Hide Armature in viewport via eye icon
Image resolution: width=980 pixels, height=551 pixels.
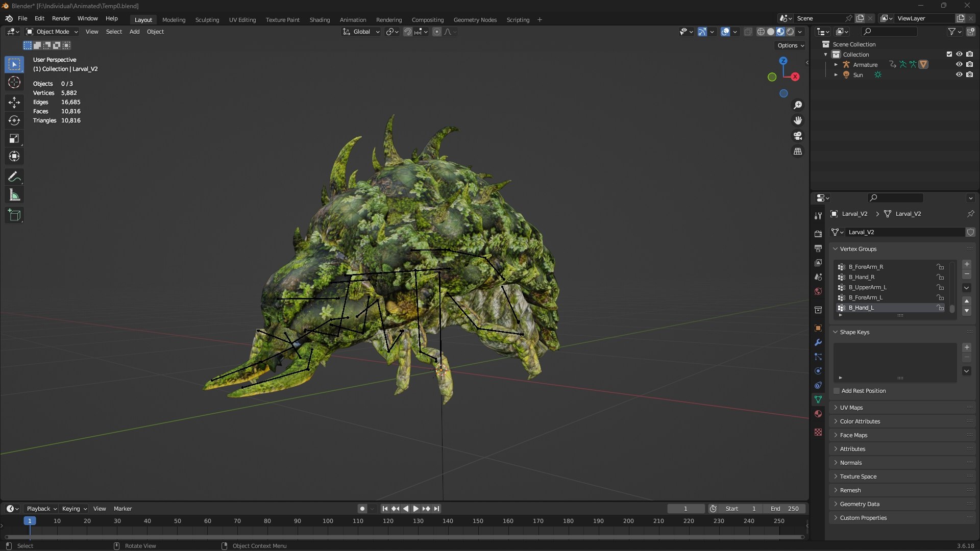click(x=959, y=64)
